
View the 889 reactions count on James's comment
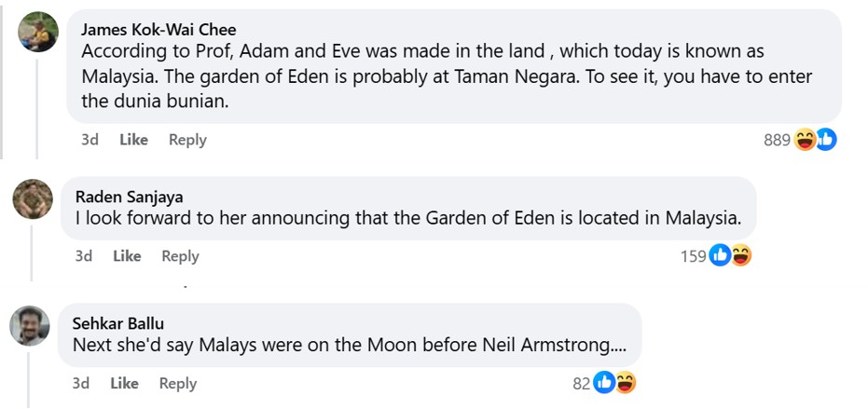click(x=777, y=141)
